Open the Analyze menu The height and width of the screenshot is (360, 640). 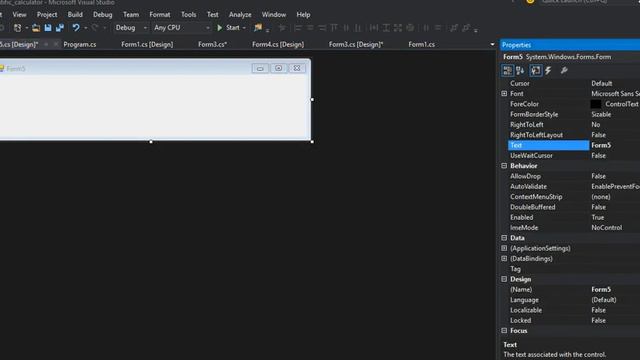click(240, 15)
